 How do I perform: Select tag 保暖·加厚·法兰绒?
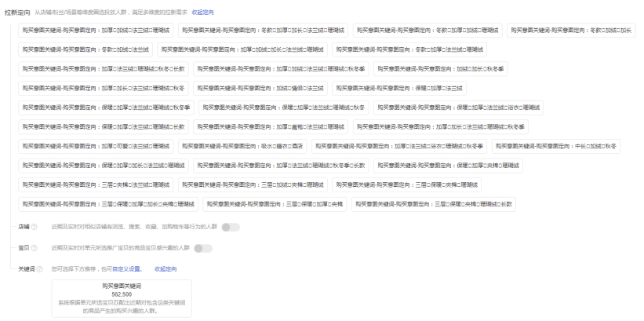[399, 89]
